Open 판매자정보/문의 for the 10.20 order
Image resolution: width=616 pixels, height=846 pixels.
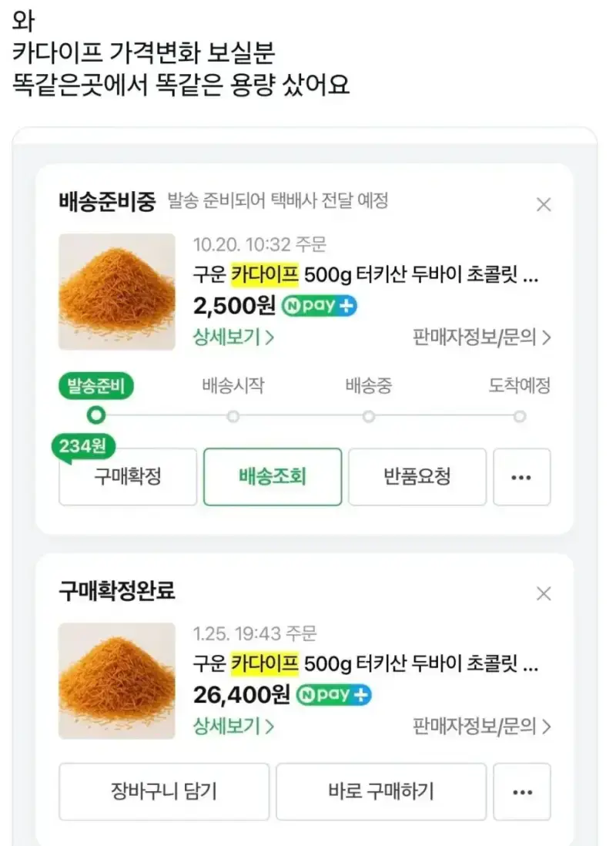click(x=482, y=337)
